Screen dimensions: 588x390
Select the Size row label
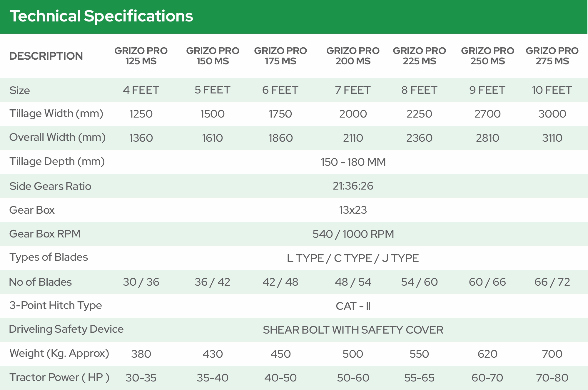[x=20, y=90]
